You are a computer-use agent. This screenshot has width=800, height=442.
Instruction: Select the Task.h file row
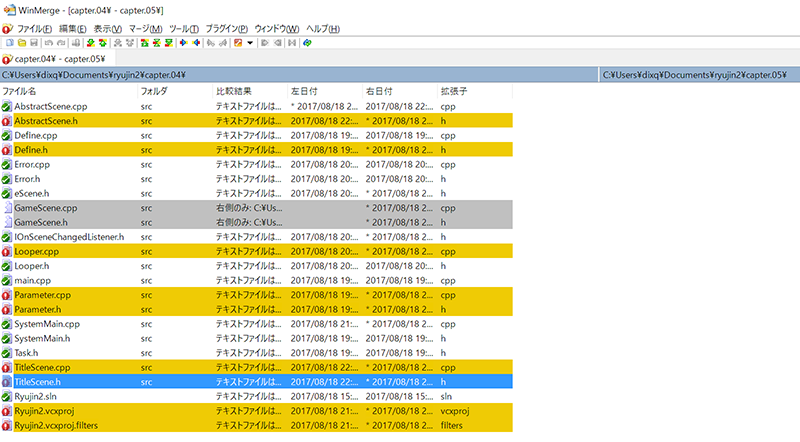pyautogui.click(x=256, y=353)
